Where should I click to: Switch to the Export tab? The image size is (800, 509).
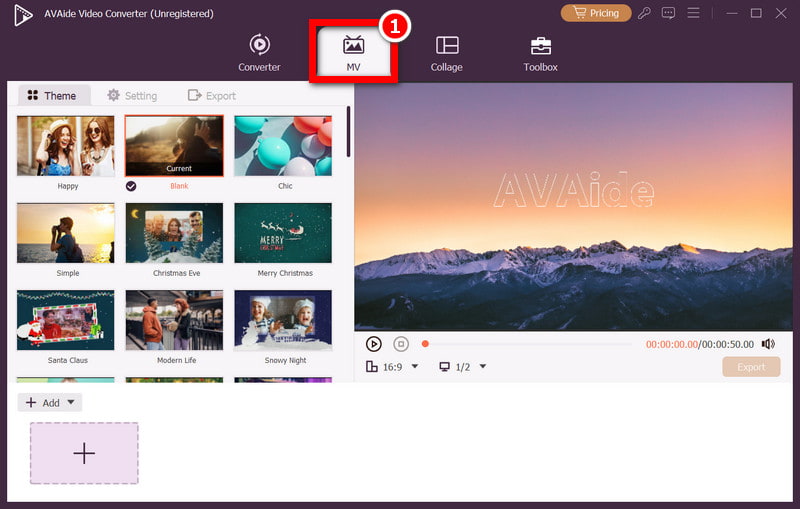tap(212, 96)
